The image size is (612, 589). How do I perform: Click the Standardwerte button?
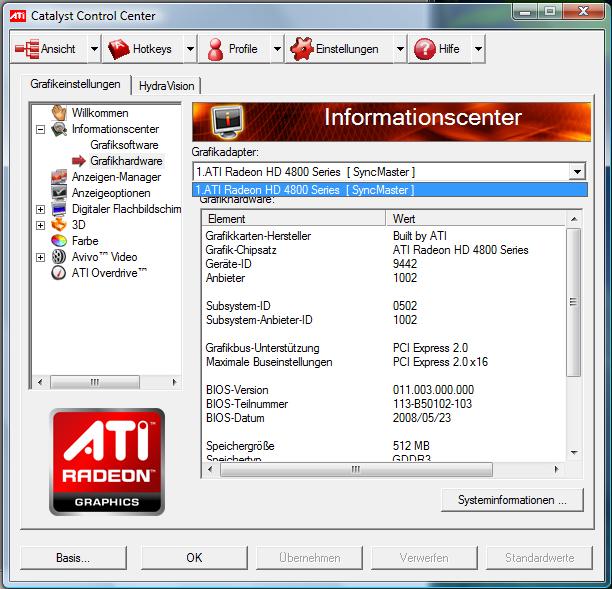click(539, 558)
